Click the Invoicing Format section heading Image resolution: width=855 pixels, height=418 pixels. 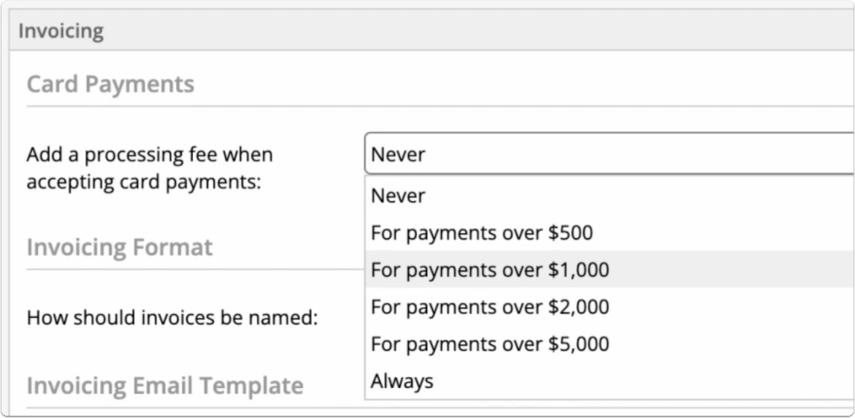coord(119,247)
